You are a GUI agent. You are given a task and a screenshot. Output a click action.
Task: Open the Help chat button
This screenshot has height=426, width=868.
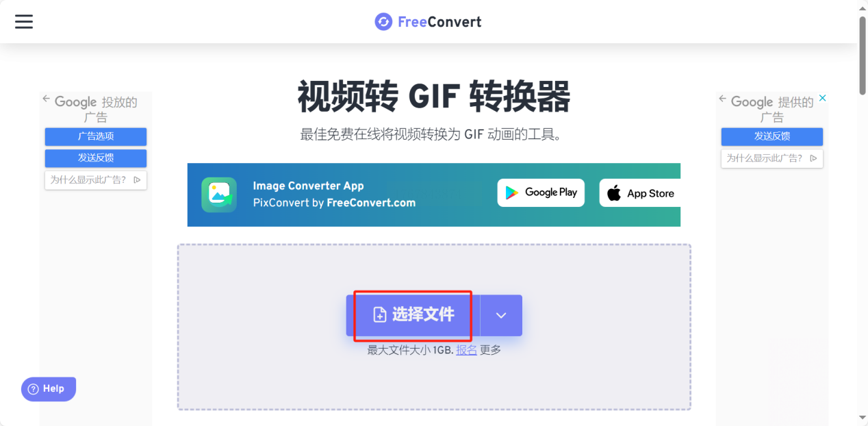(x=49, y=389)
